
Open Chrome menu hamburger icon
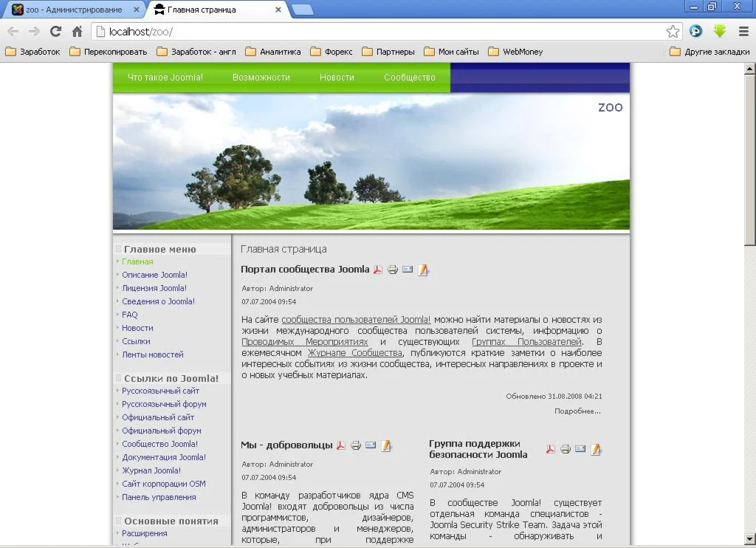[x=744, y=31]
